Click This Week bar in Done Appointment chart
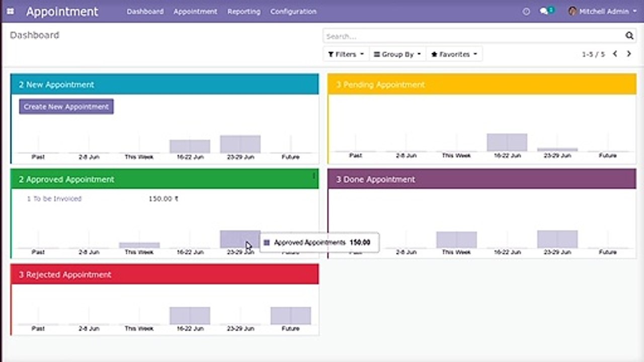The height and width of the screenshot is (362, 644). coord(456,240)
